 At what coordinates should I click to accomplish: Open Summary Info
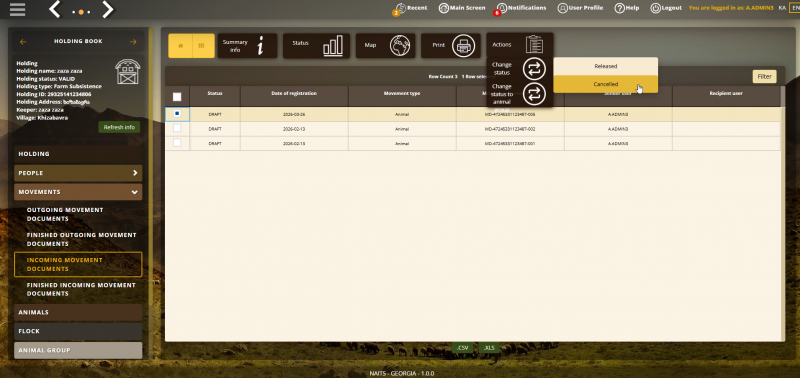click(x=247, y=45)
